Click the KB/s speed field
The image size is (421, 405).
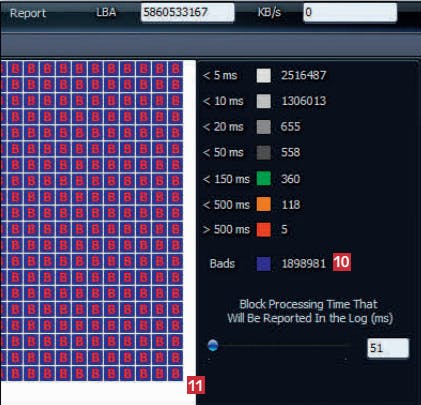350,12
